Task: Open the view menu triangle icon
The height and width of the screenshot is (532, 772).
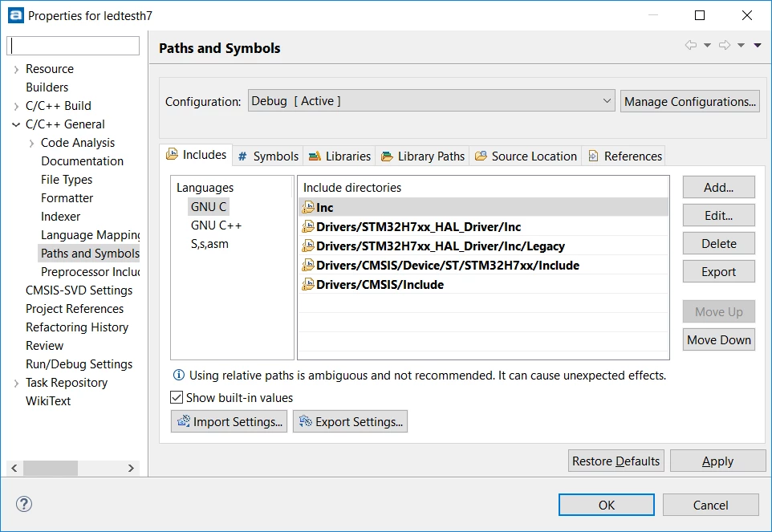Action: [758, 45]
